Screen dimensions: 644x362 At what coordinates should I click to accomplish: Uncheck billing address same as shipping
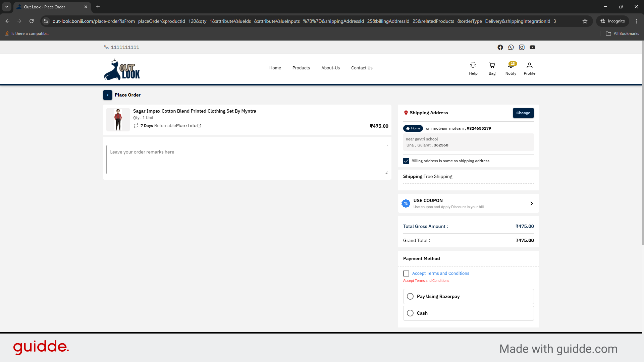coord(406,161)
